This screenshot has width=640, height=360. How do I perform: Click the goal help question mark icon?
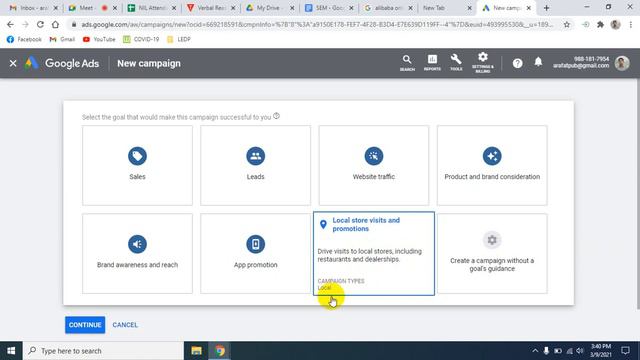point(276,116)
